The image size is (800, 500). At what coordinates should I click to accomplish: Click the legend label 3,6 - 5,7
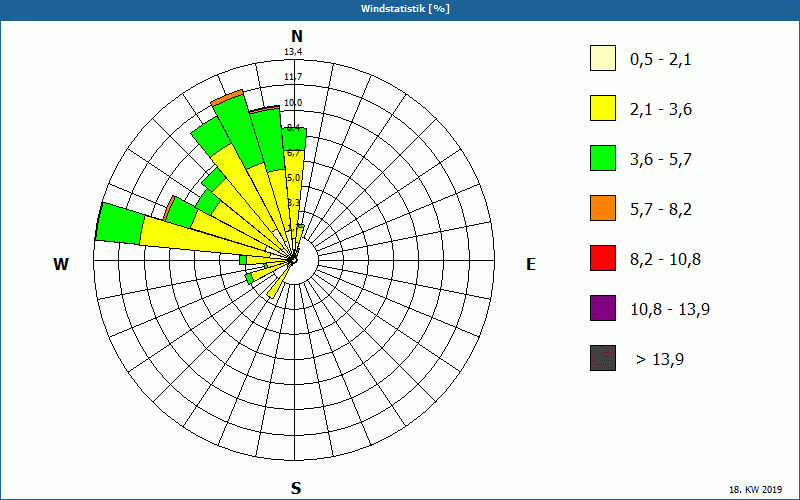tap(661, 160)
